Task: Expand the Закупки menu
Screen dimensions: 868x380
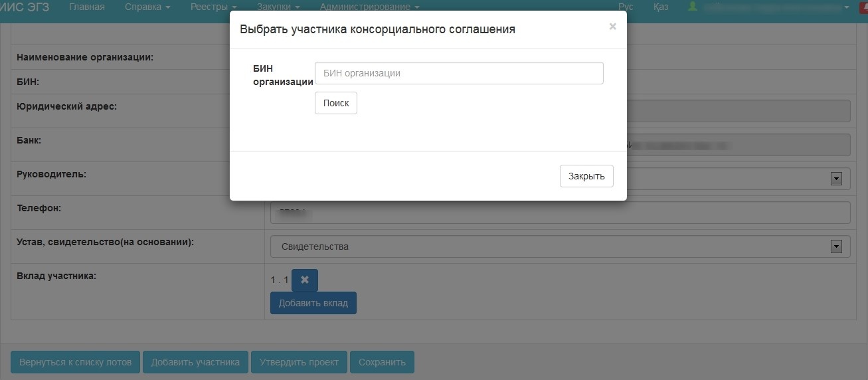Action: click(x=278, y=7)
